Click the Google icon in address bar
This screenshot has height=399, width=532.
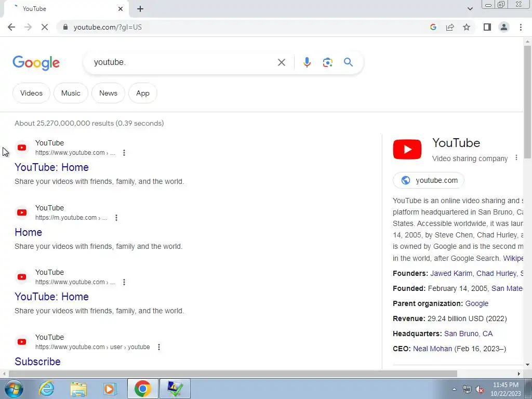tap(433, 27)
